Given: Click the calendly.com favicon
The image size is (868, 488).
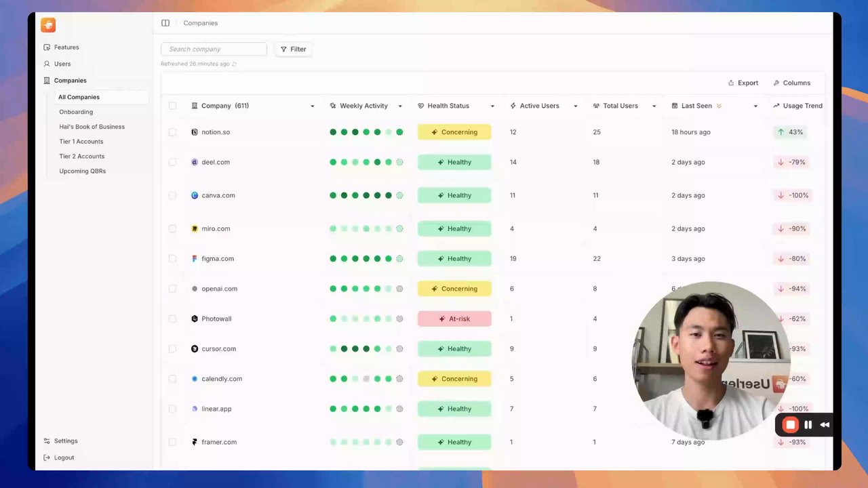Looking at the screenshot, I should 195,379.
